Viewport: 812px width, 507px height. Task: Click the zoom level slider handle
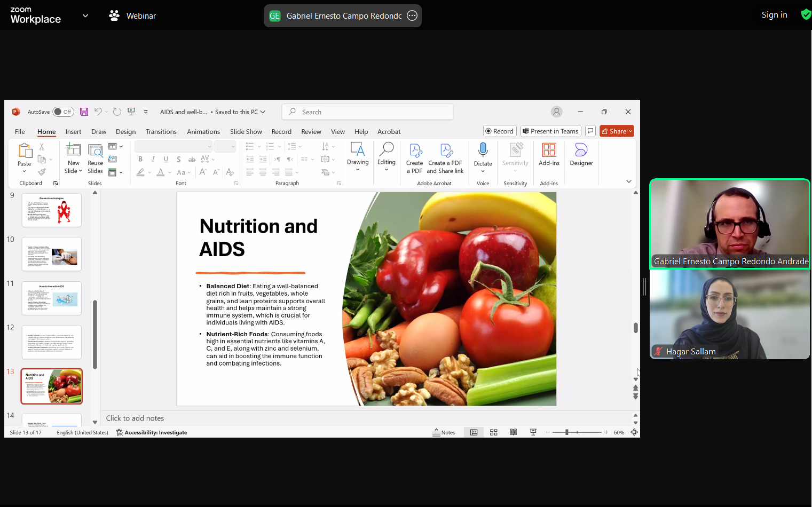(x=566, y=432)
